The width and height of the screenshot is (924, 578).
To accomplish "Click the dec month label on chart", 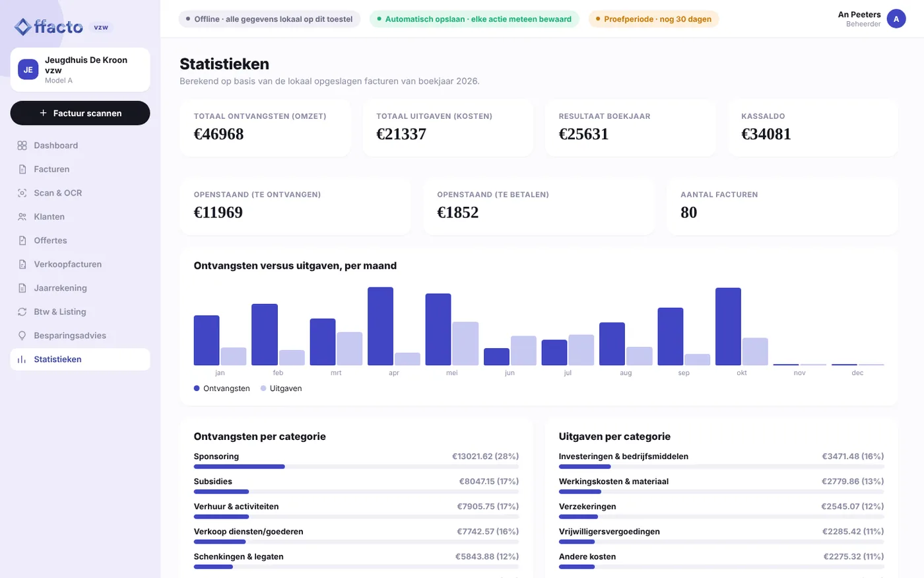I will 857,373.
